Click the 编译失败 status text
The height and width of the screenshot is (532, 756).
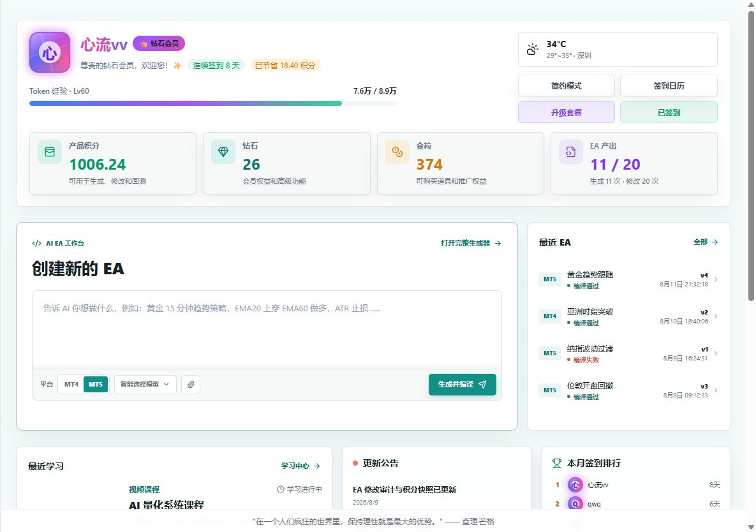tap(586, 360)
